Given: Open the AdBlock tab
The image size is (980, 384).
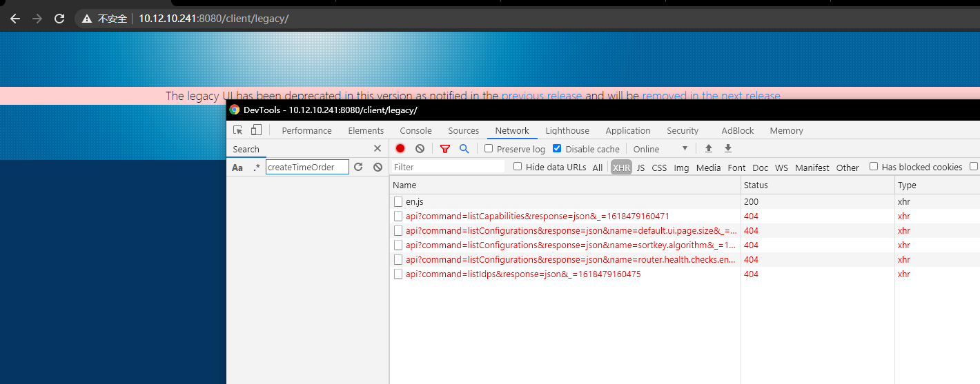Looking at the screenshot, I should pos(738,130).
